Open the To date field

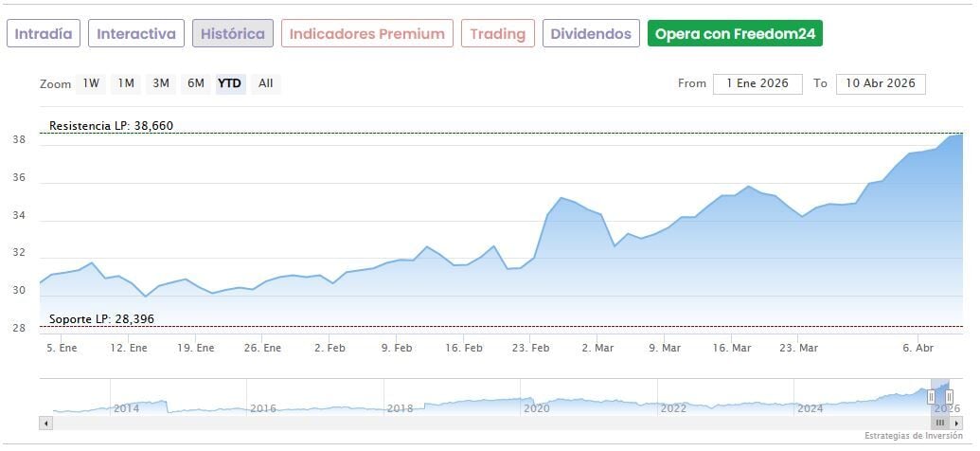(x=881, y=83)
